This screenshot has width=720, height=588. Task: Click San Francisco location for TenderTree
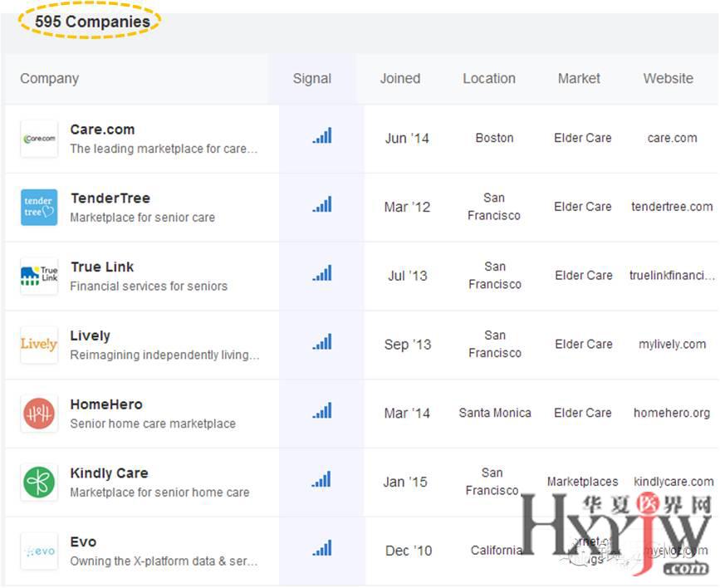(494, 207)
